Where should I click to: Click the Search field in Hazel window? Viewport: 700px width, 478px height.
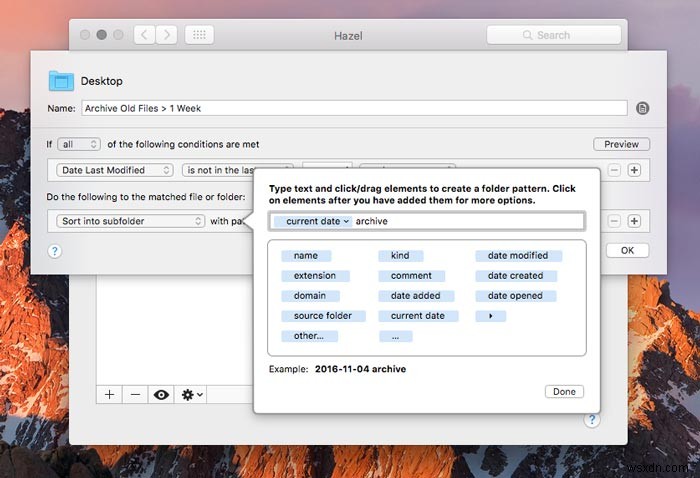pyautogui.click(x=554, y=35)
